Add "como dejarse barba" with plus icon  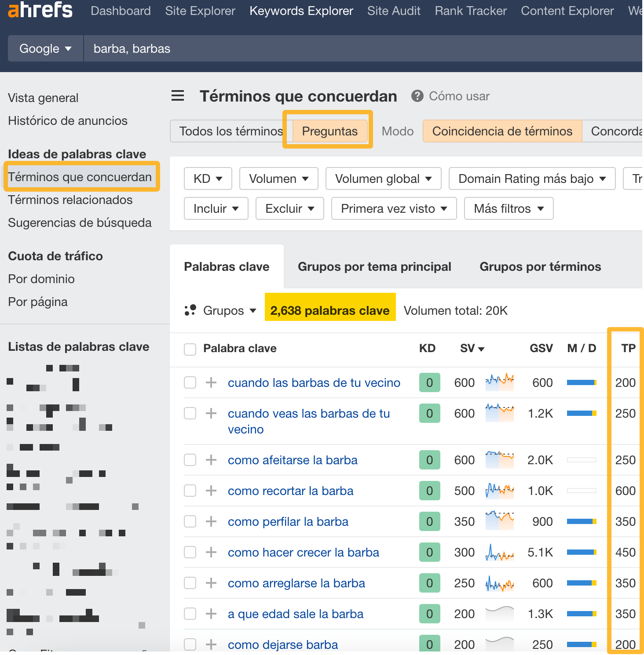coord(211,644)
